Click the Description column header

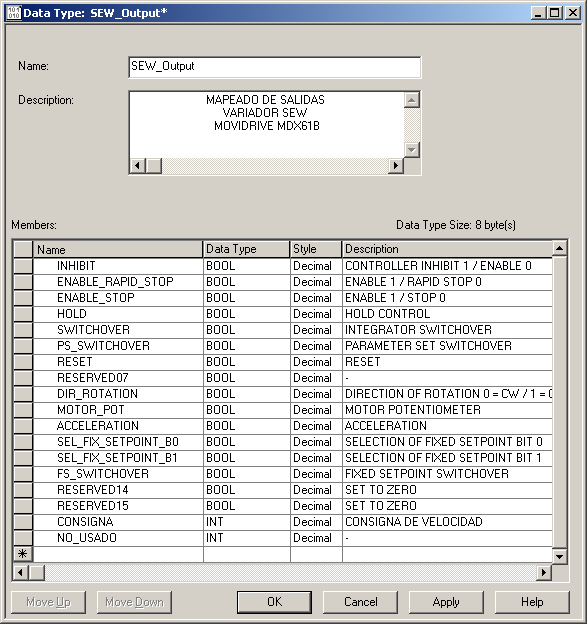point(447,249)
